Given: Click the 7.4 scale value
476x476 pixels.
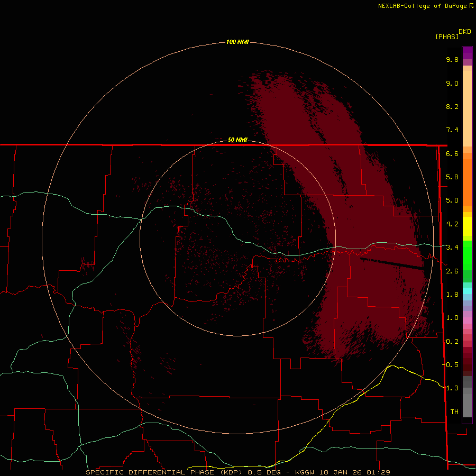Looking at the screenshot, I should click(x=452, y=130).
